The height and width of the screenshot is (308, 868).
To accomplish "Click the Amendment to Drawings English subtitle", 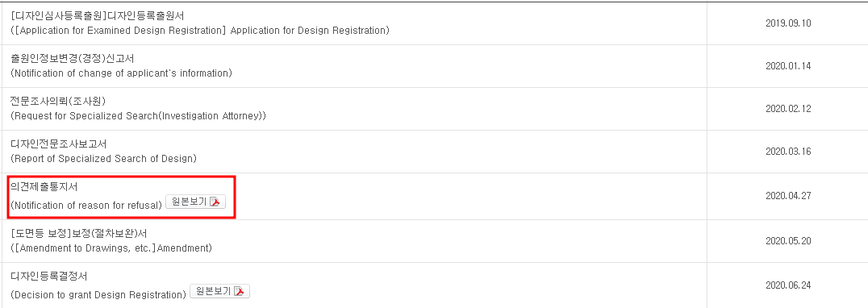I will pos(111,248).
